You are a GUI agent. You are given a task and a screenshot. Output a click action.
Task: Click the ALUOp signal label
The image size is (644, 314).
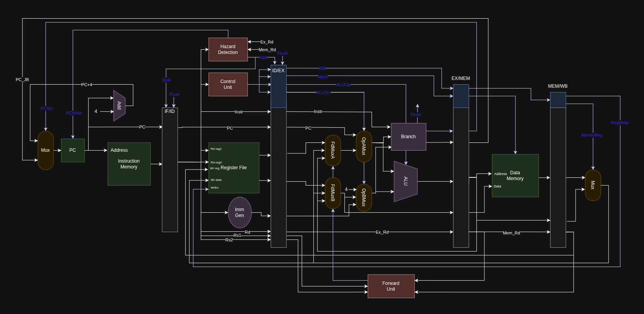coord(343,85)
